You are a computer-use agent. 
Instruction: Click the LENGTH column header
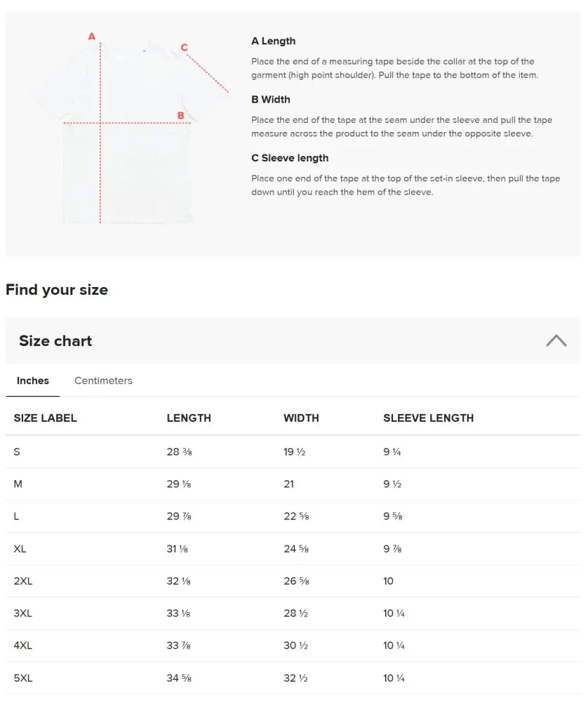tap(189, 418)
